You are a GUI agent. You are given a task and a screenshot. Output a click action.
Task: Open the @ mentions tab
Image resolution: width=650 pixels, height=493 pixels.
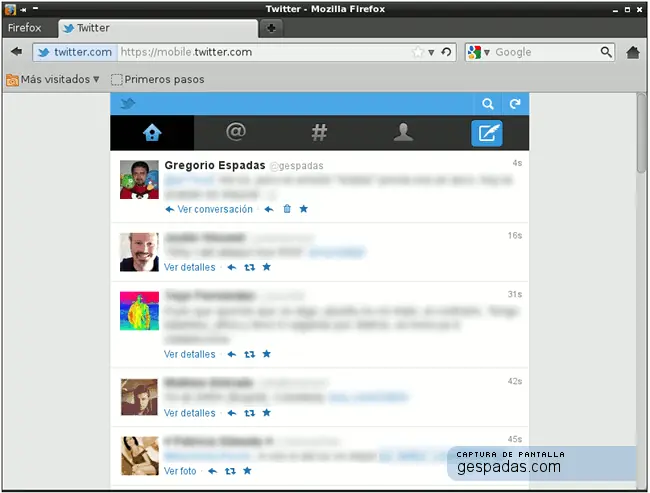[236, 132]
